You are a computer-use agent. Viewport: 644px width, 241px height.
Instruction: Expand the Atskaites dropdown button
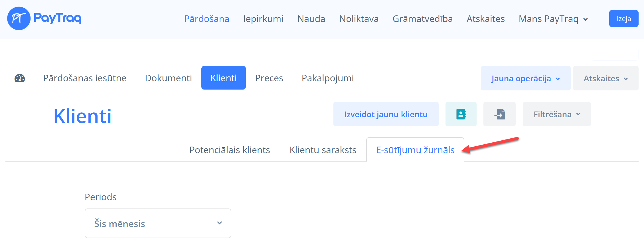click(x=605, y=78)
